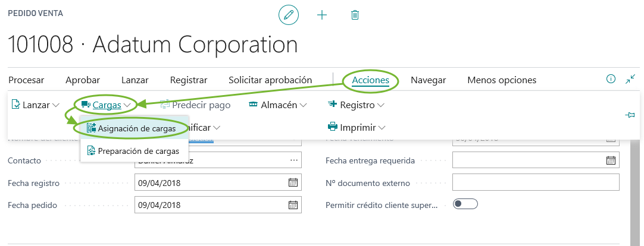Click Menos opciones
644x246 pixels.
tap(502, 80)
